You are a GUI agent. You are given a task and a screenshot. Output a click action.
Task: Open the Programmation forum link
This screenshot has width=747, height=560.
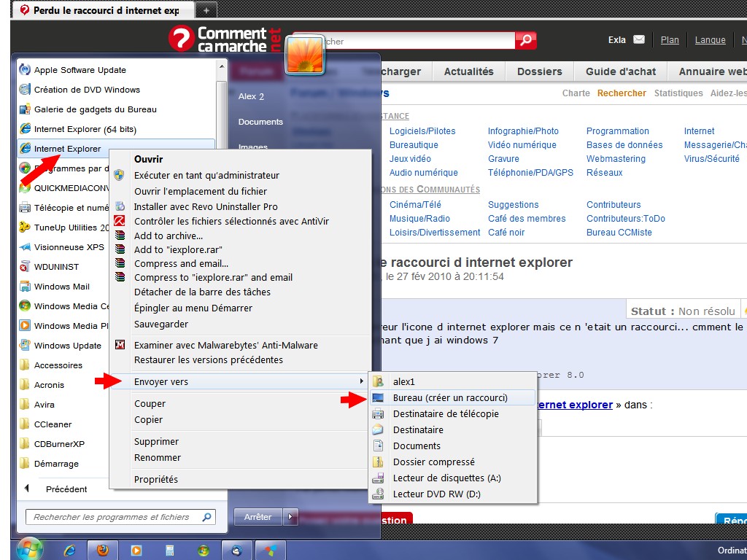coord(617,131)
